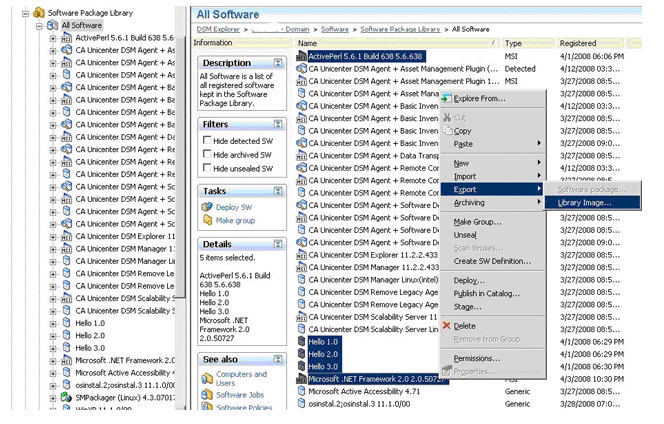Click the Software Package Library folder icon
Screen dimensions: 664x424
coord(37,12)
